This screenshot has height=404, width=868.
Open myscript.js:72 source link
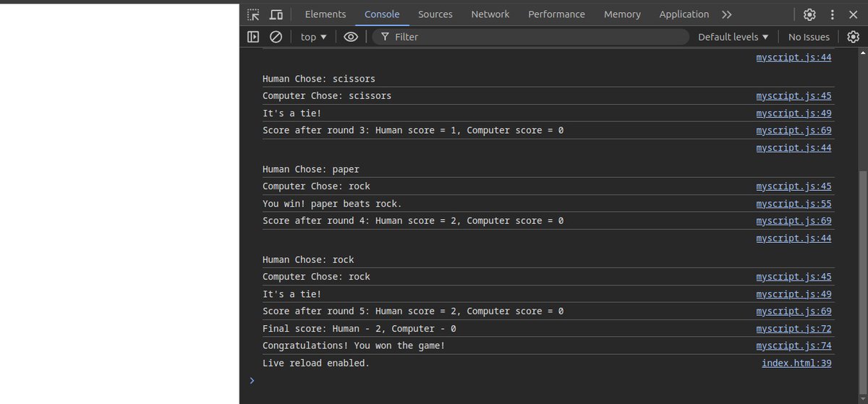point(794,329)
